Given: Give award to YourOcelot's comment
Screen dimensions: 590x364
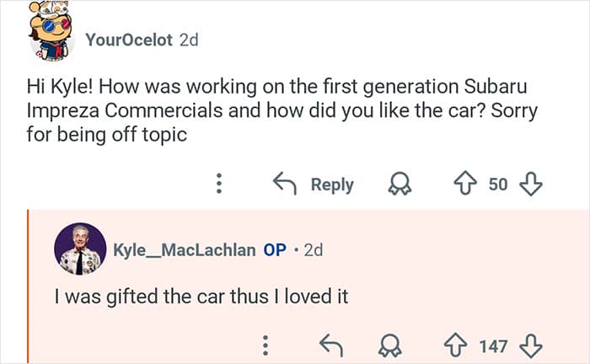Looking at the screenshot, I should click(399, 184).
